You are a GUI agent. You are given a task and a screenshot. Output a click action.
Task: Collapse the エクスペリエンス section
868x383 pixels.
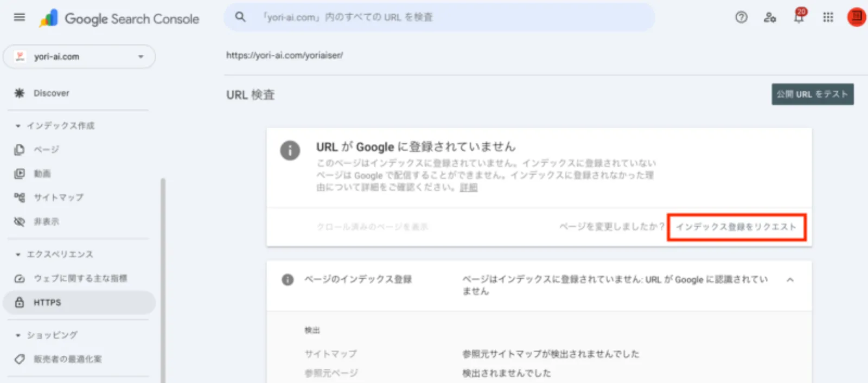[18, 254]
